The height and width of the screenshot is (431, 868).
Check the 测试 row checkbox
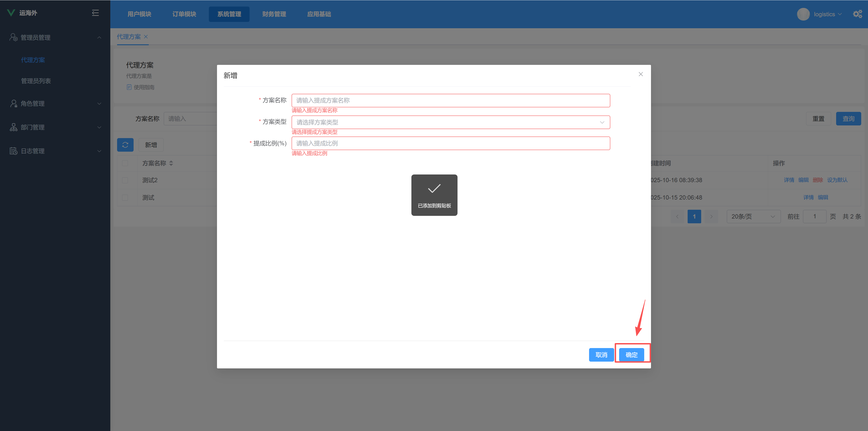[125, 198]
